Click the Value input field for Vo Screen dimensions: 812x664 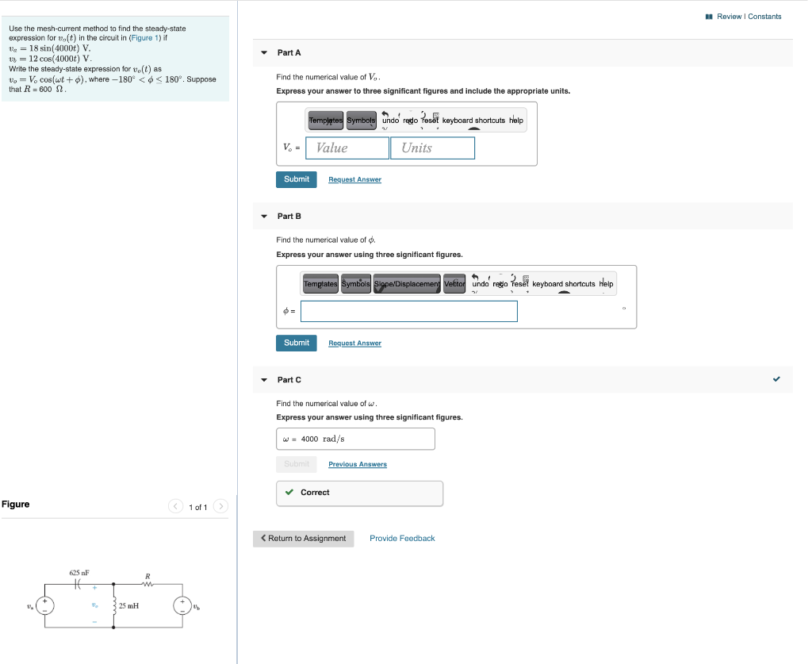[x=347, y=148]
